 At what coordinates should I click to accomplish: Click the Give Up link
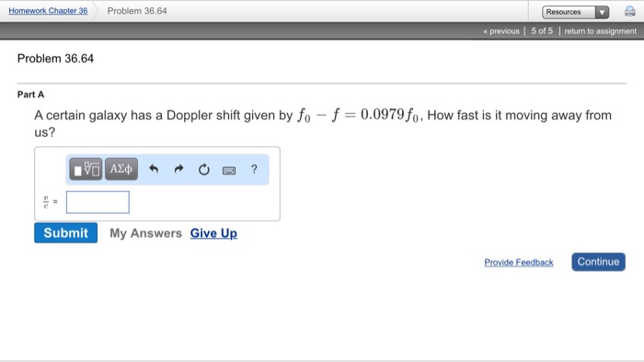(x=213, y=233)
